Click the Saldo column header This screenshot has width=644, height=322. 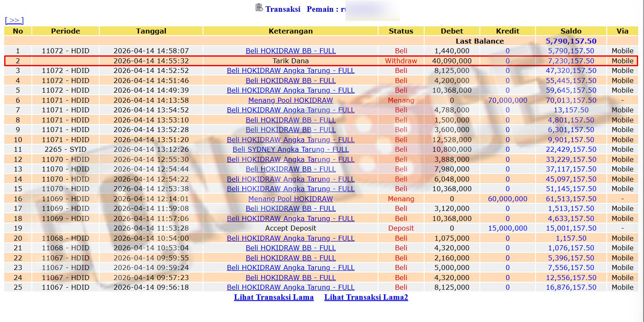tap(571, 31)
